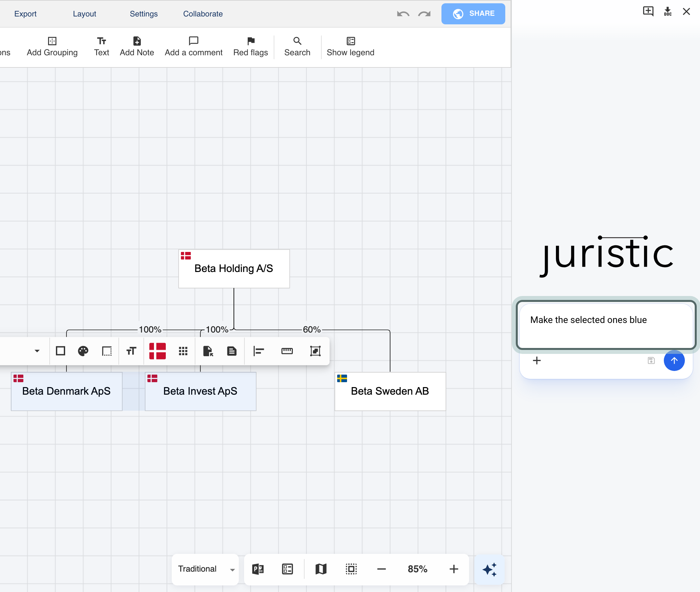This screenshot has height=592, width=700.
Task: Open the Layout menu
Action: 85,14
